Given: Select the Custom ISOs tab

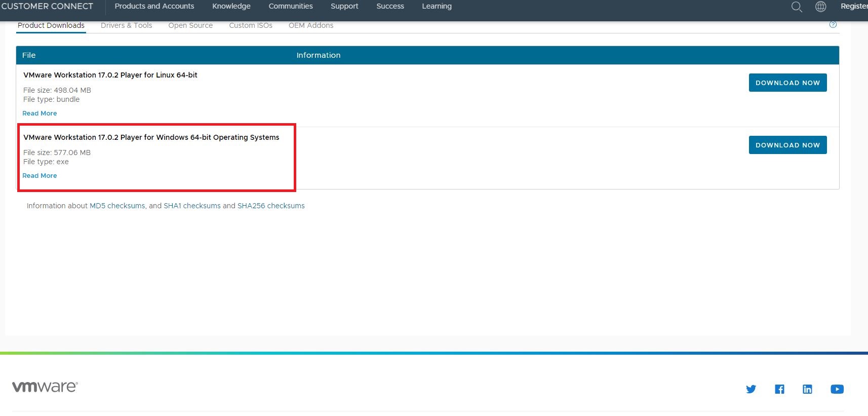Looking at the screenshot, I should point(251,25).
